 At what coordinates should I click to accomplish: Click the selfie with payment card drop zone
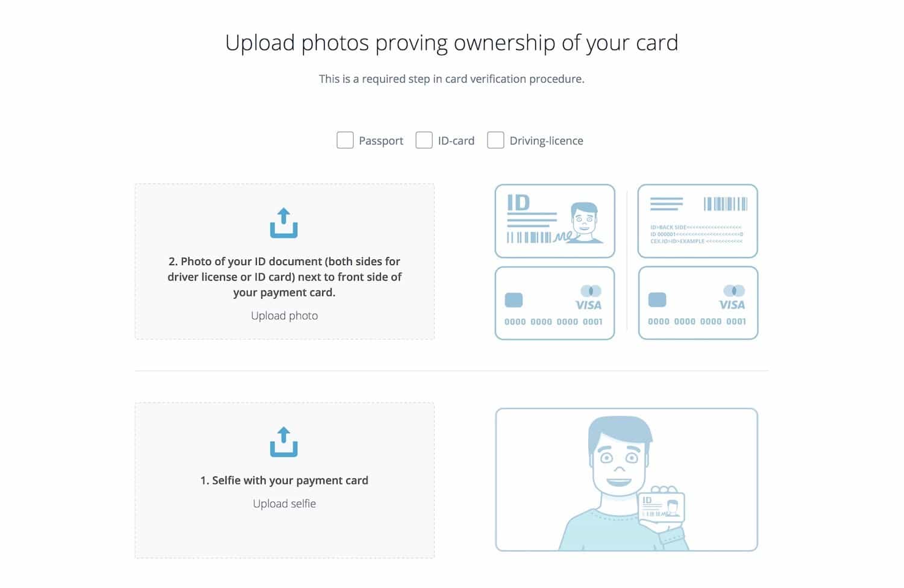pyautogui.click(x=284, y=480)
